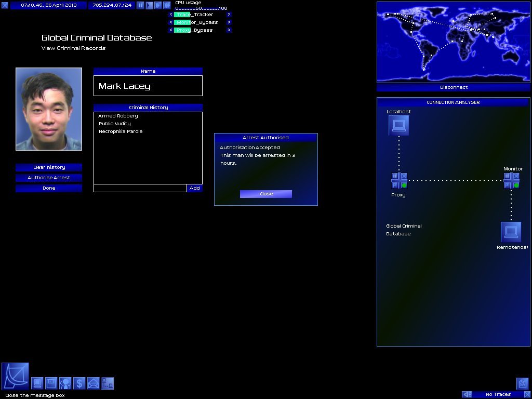Disable the Monitor bypass with X
This screenshot has width=532, height=399.
click(x=516, y=176)
